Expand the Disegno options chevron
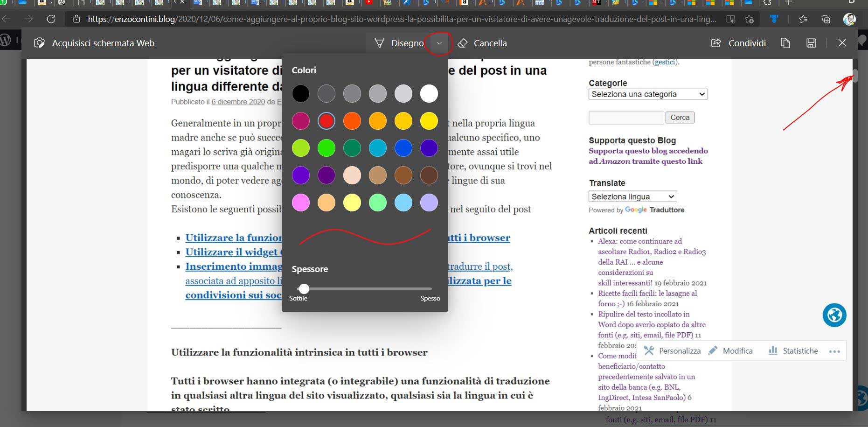 (439, 43)
